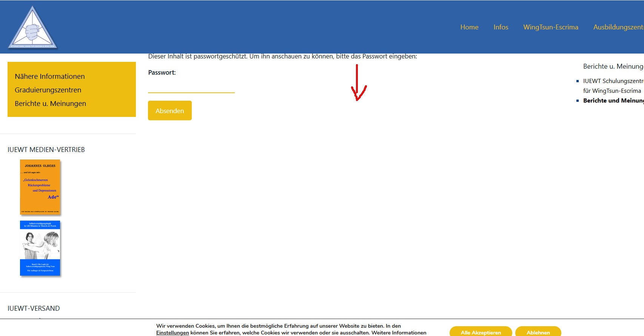Click the IUEWT MEDIEN-VERTRIEB heading

[46, 150]
